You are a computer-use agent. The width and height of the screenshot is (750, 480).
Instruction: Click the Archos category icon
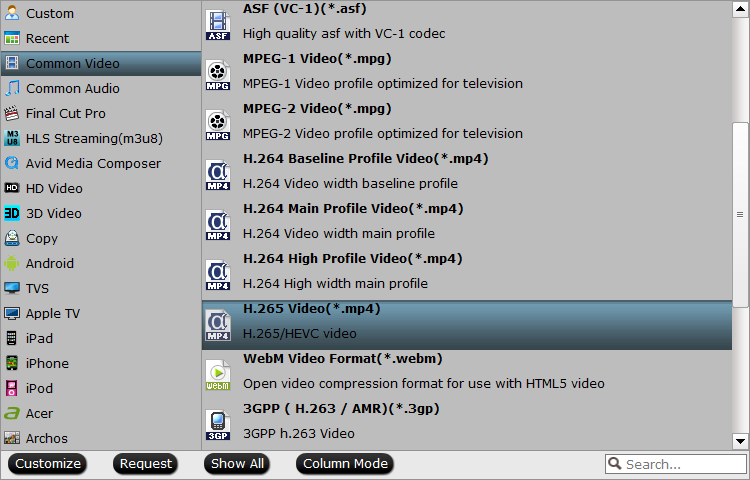click(12, 438)
